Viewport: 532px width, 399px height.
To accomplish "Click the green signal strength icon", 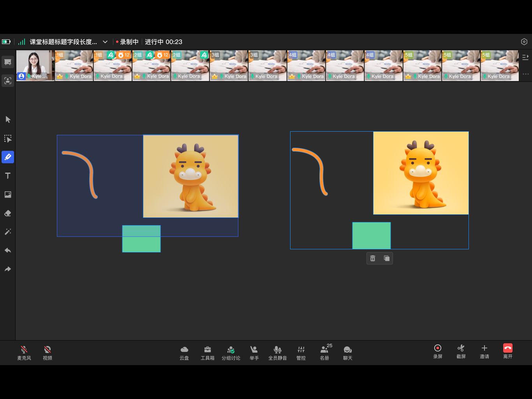I will coord(22,42).
